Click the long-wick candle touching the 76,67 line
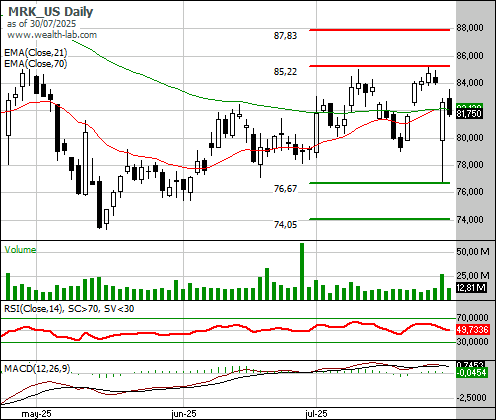The image size is (496, 420). tap(443, 140)
